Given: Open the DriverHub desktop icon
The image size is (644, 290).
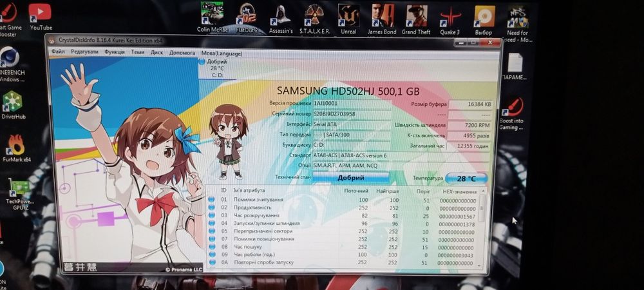Looking at the screenshot, I should point(13,105).
